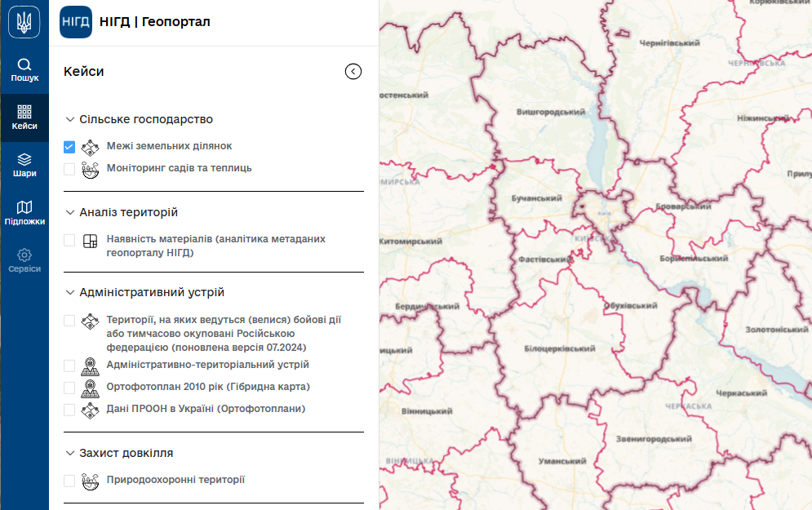
Task: Collapse the Адміністративний устрій section
Action: click(70, 292)
